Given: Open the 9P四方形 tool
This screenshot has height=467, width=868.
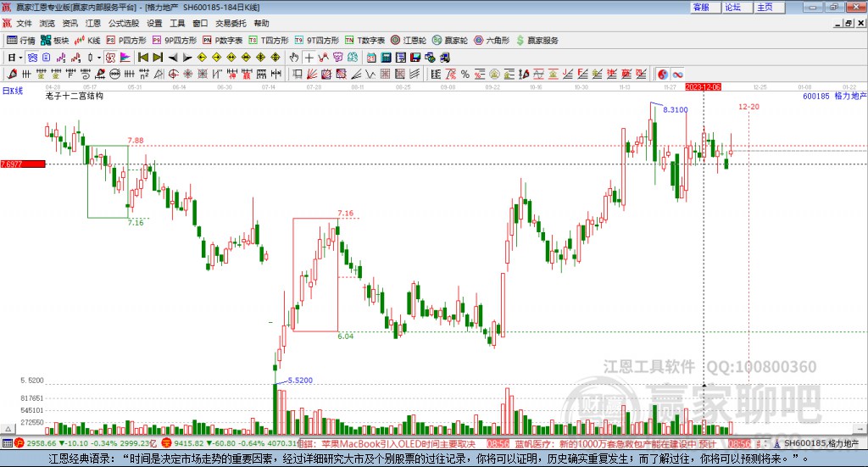Looking at the screenshot, I should click(175, 41).
